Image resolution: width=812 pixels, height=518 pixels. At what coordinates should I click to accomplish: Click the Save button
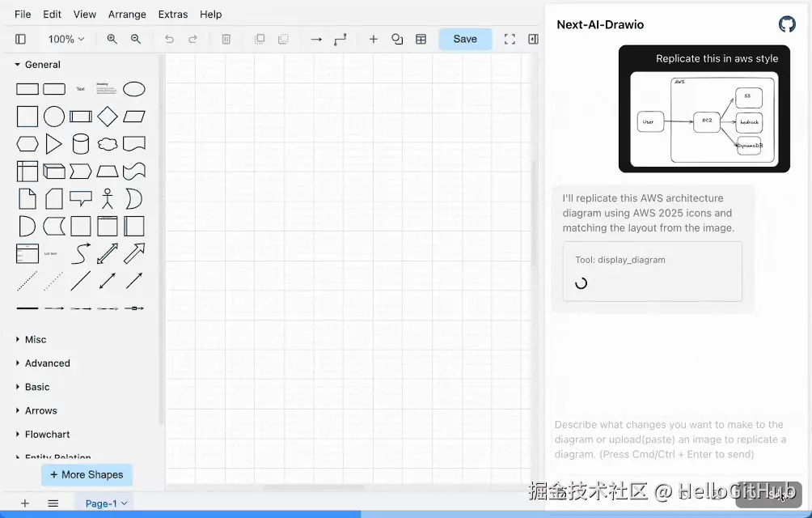(465, 39)
